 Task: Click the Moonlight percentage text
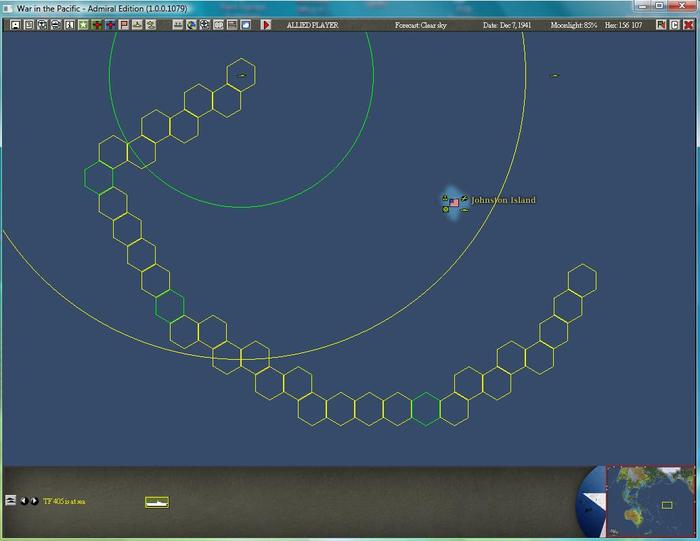574,25
